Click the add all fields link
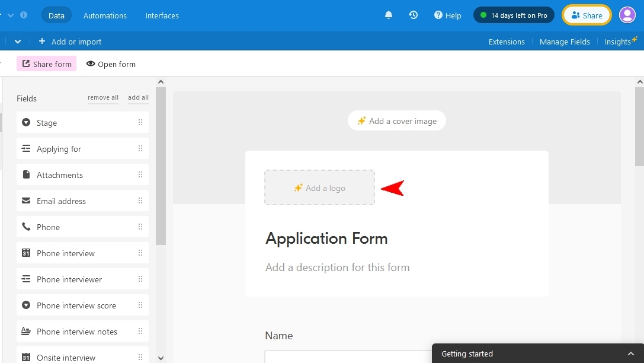 tap(138, 98)
